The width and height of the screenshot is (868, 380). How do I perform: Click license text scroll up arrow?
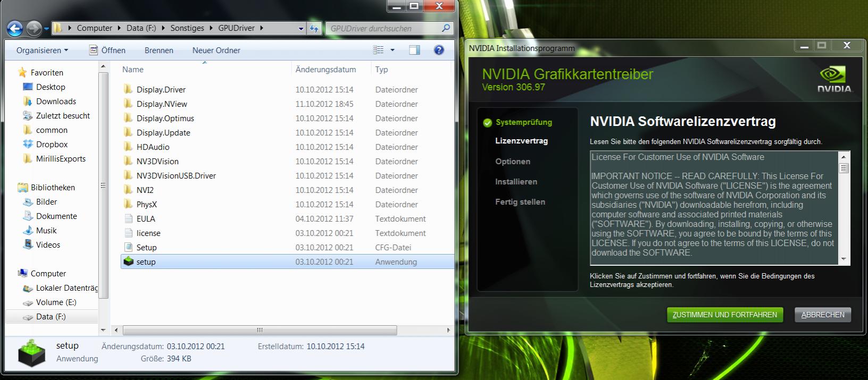[x=844, y=156]
